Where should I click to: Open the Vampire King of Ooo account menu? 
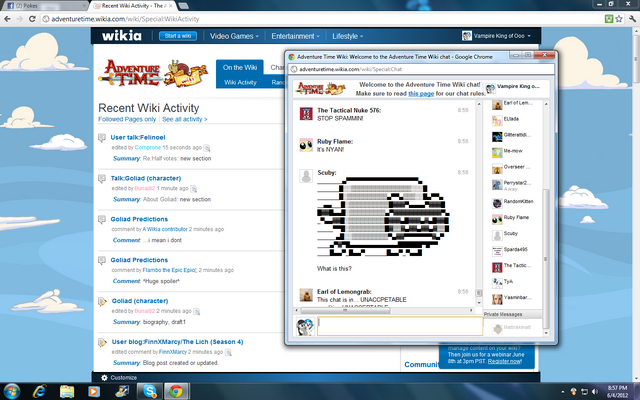(496, 36)
